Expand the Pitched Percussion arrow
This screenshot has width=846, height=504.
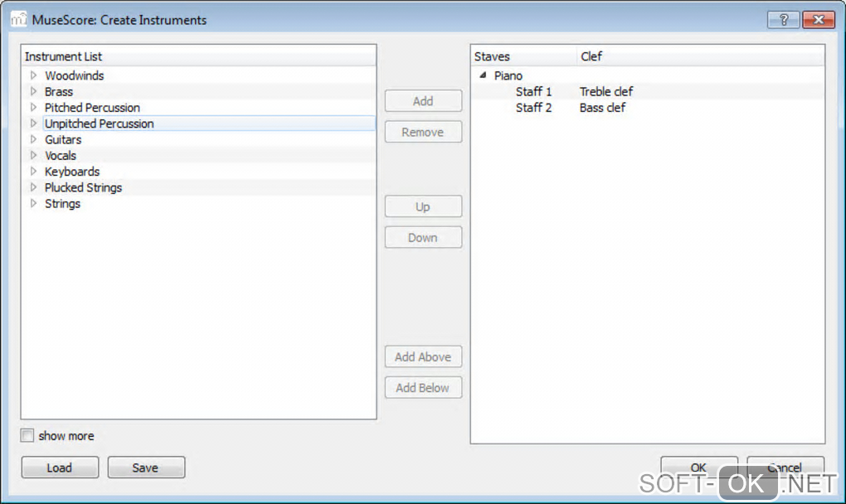33,107
